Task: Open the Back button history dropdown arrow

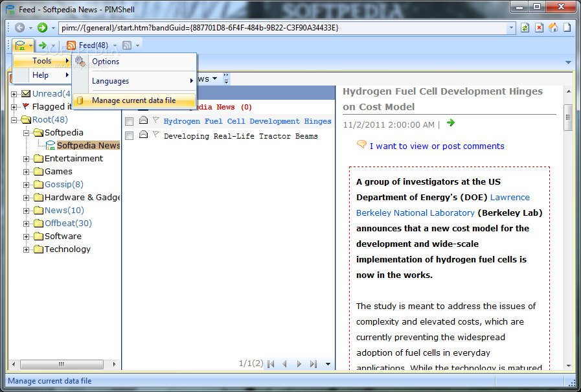Action: 30,28
